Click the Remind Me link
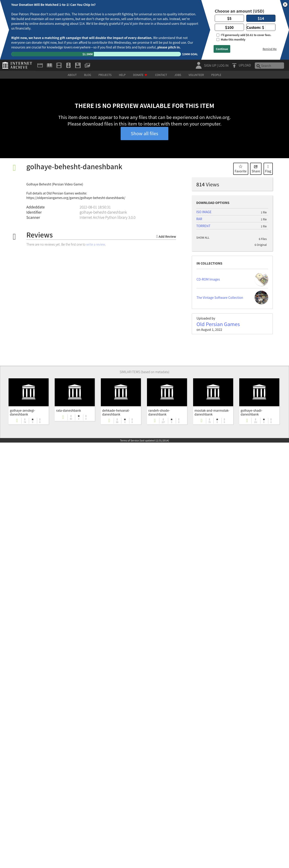The height and width of the screenshot is (868, 289). pyautogui.click(x=269, y=49)
